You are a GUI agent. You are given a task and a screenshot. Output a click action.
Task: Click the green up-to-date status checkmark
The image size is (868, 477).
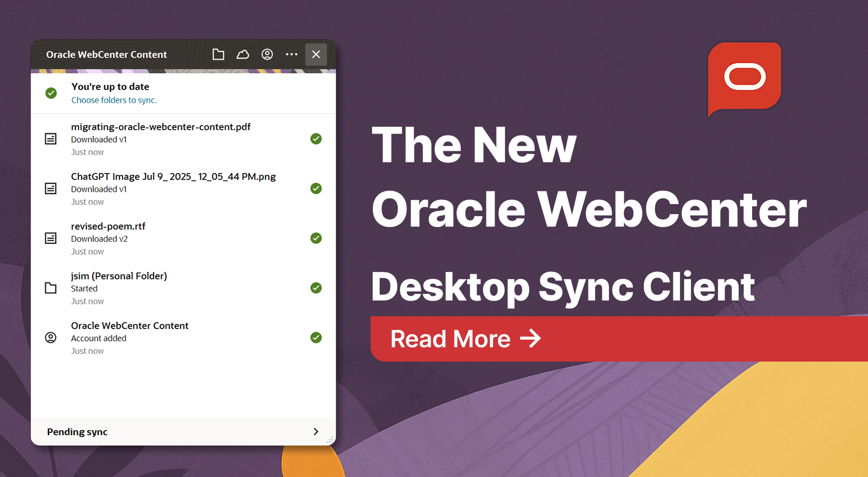pos(51,93)
